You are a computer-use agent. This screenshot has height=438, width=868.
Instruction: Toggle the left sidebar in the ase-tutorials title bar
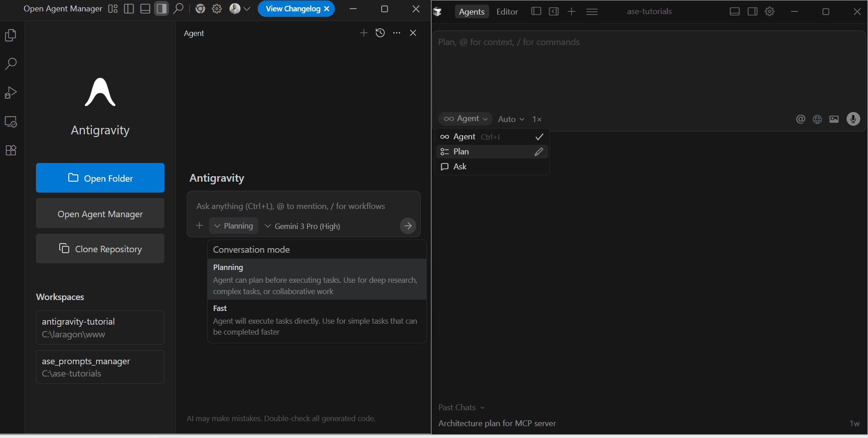pos(536,11)
